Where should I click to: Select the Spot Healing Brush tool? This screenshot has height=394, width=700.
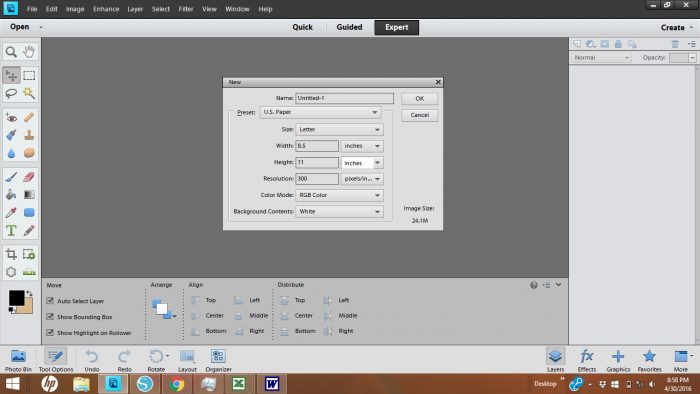[29, 117]
